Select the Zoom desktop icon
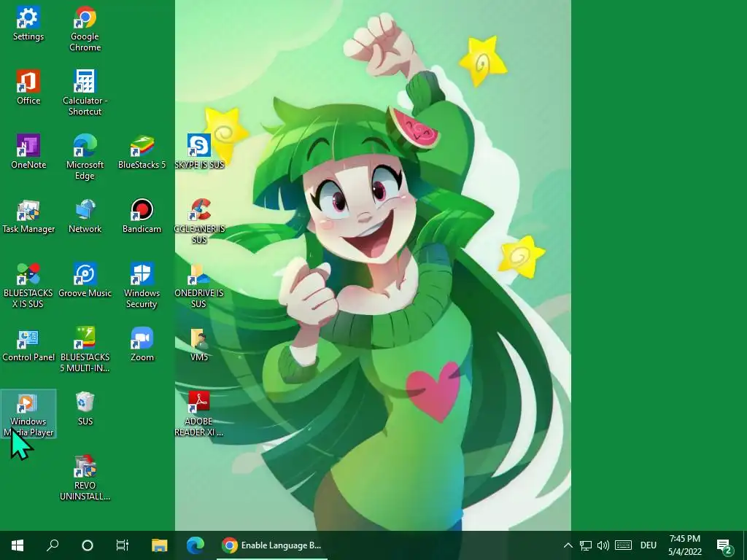Viewport: 747px width, 560px height. point(142,344)
